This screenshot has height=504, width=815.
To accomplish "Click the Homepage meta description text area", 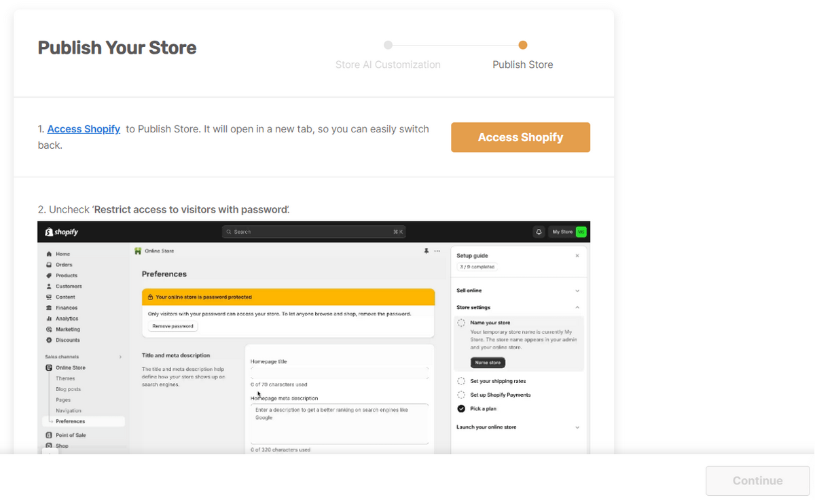I will click(340, 424).
